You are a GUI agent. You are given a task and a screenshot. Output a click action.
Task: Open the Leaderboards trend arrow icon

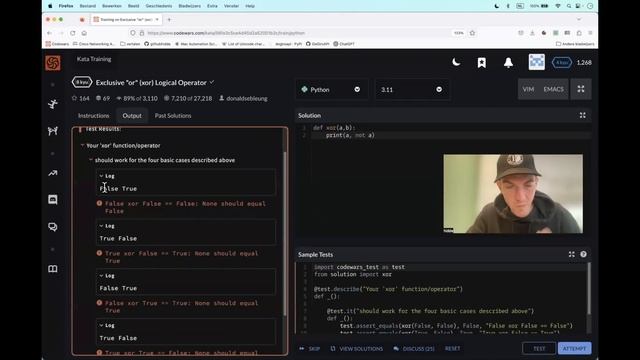(x=53, y=173)
